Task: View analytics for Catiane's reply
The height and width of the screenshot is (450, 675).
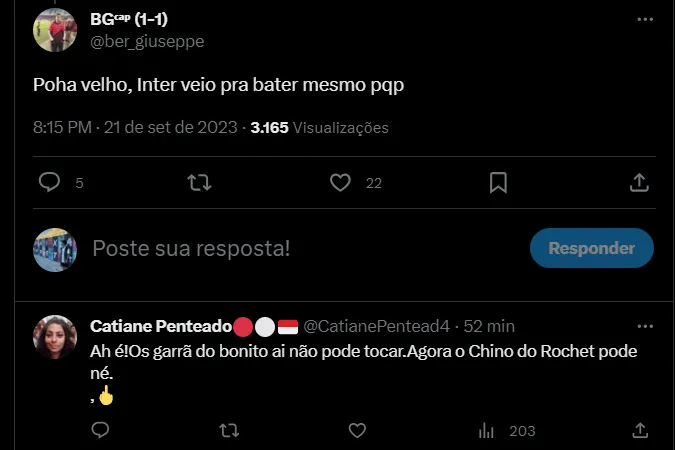Action: point(487,430)
